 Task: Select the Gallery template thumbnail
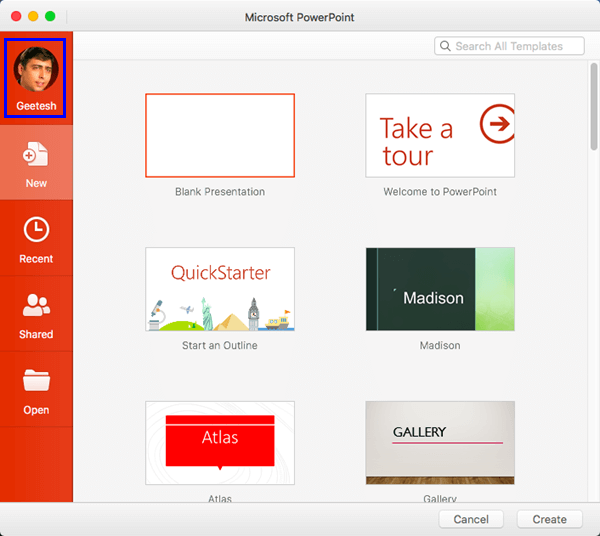(x=440, y=443)
